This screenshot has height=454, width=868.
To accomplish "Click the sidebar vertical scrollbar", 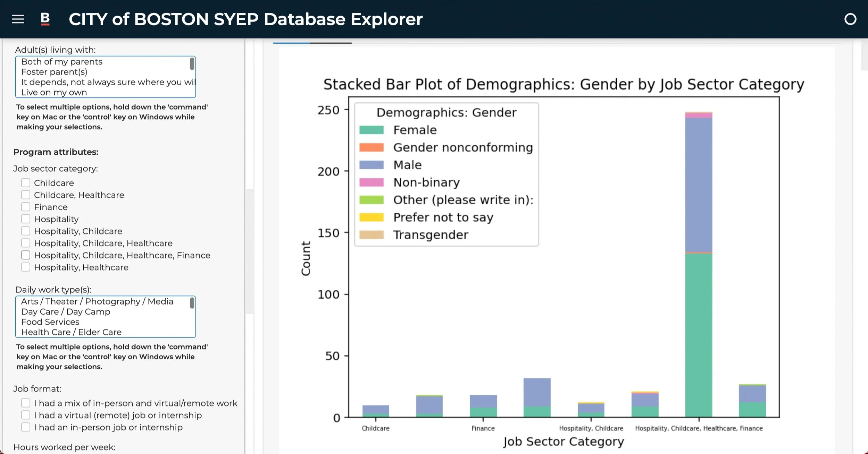I will tap(249, 251).
